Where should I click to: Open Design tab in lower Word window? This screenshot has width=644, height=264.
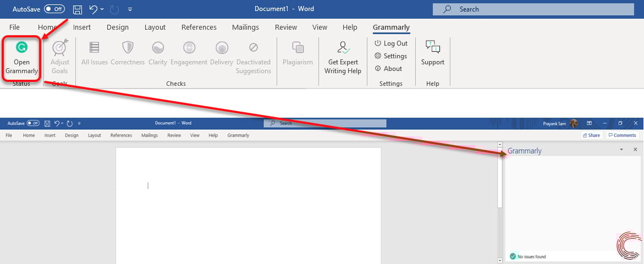coord(71,135)
